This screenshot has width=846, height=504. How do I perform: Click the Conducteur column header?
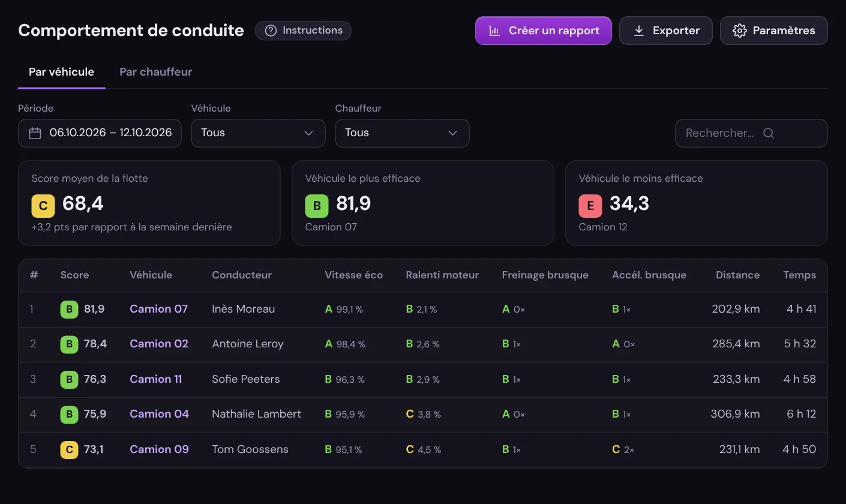(x=242, y=275)
